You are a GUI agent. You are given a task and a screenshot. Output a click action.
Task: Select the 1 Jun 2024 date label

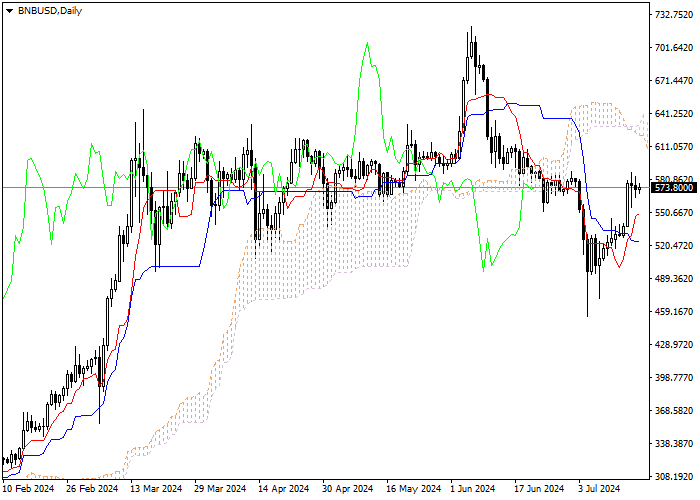(x=473, y=489)
